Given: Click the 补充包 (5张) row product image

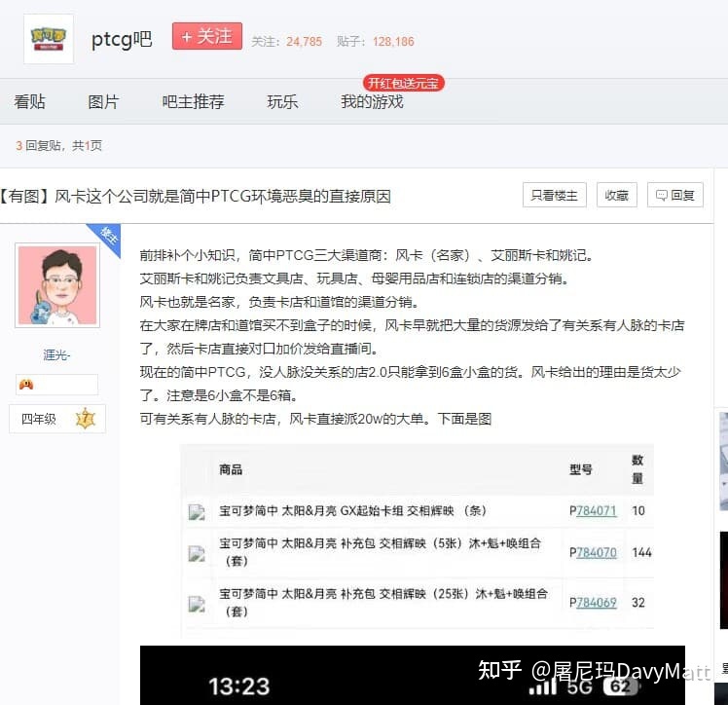Looking at the screenshot, I should point(197,554).
